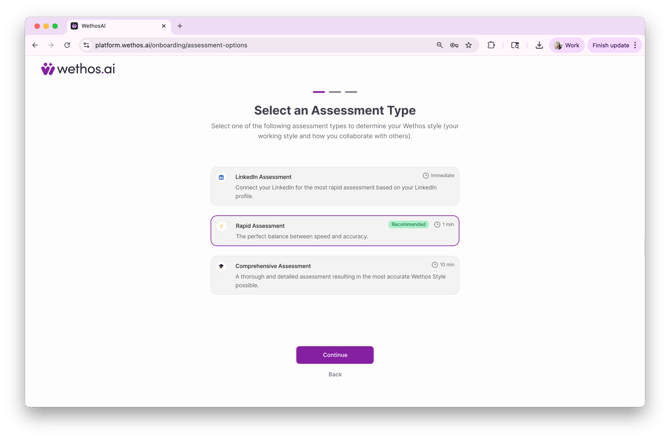Select the Rapid Assessment option
This screenshot has width=670, height=440.
coord(335,230)
